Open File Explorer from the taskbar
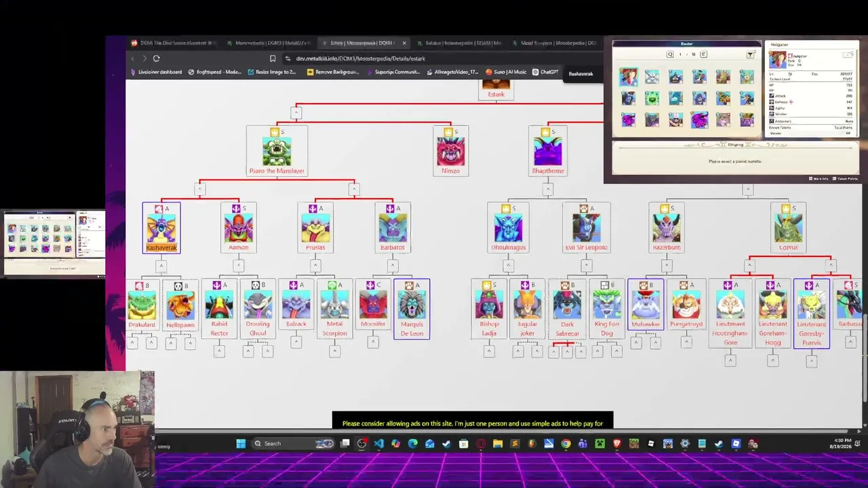This screenshot has width=868, height=488. point(498,444)
